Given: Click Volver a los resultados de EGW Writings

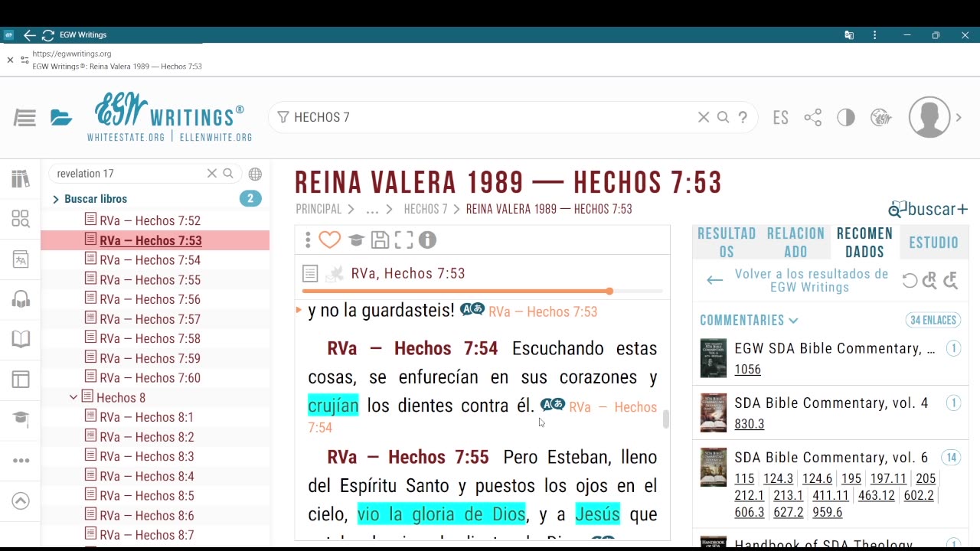Looking at the screenshot, I should tap(811, 281).
